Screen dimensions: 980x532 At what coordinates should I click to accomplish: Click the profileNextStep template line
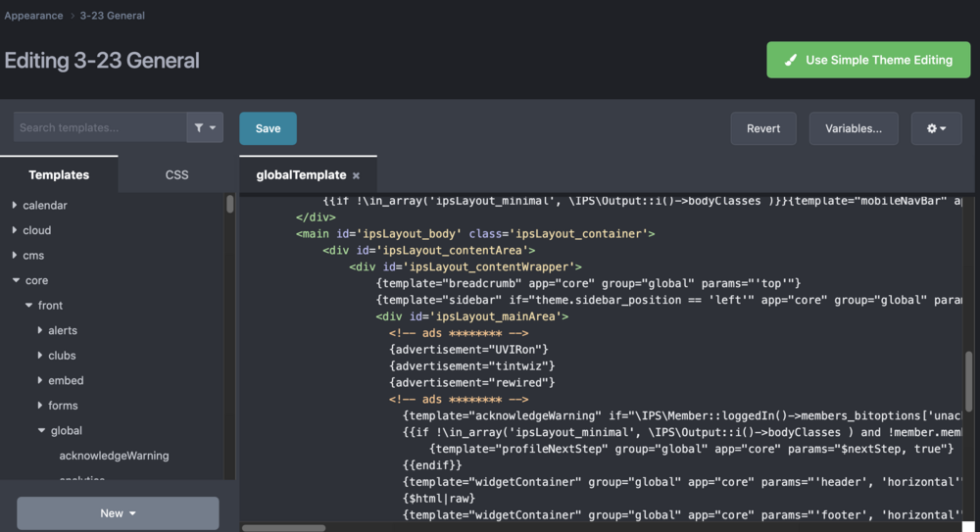pyautogui.click(x=691, y=449)
